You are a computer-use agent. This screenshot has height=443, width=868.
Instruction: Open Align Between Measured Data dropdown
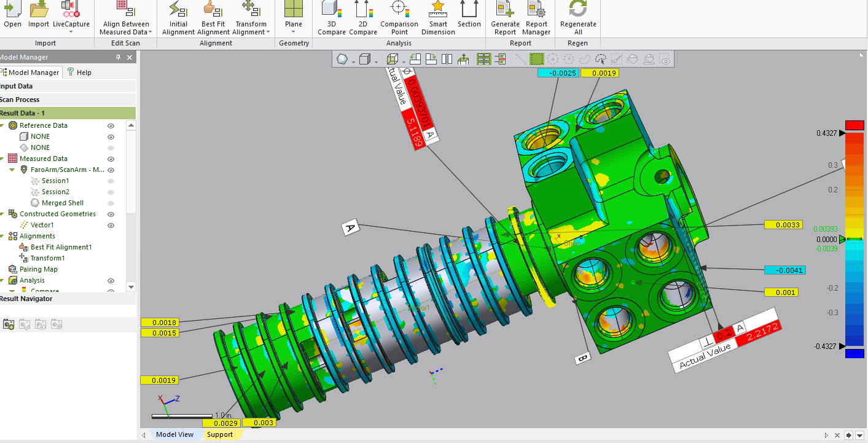[151, 32]
